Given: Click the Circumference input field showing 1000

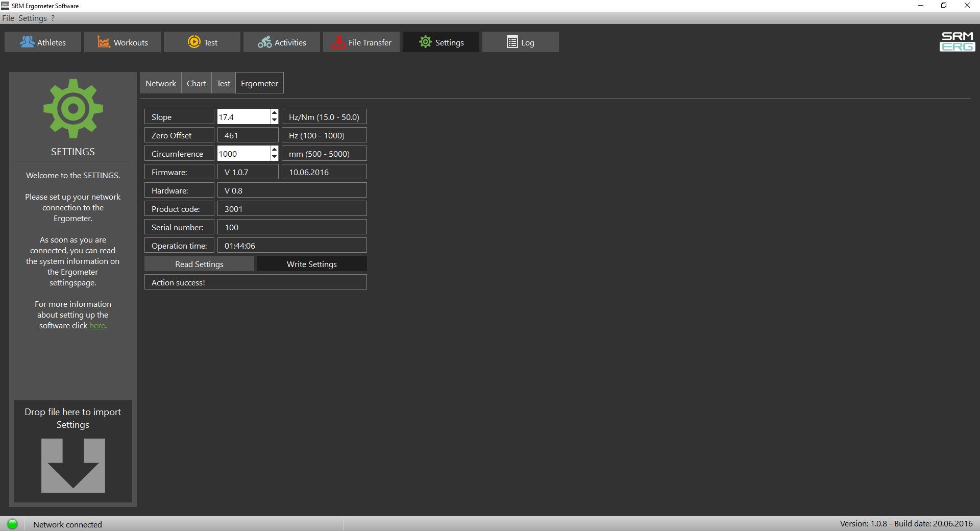Looking at the screenshot, I should pos(244,154).
